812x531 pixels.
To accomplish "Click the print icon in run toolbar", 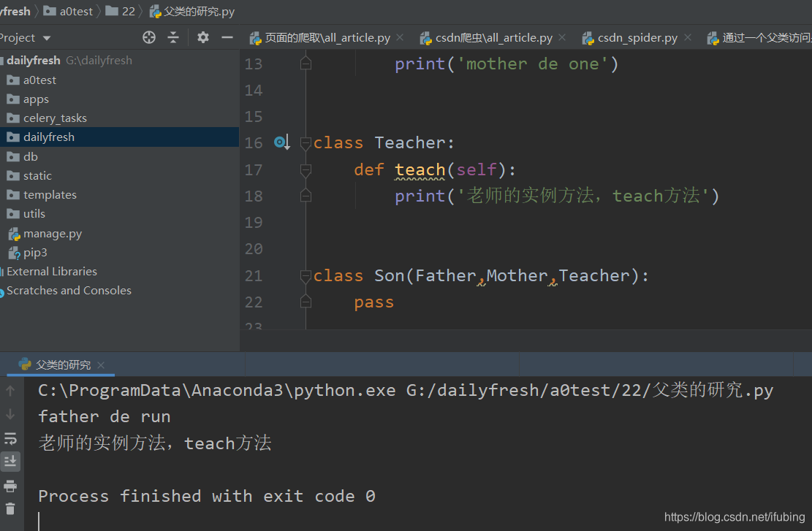I will [x=10, y=486].
